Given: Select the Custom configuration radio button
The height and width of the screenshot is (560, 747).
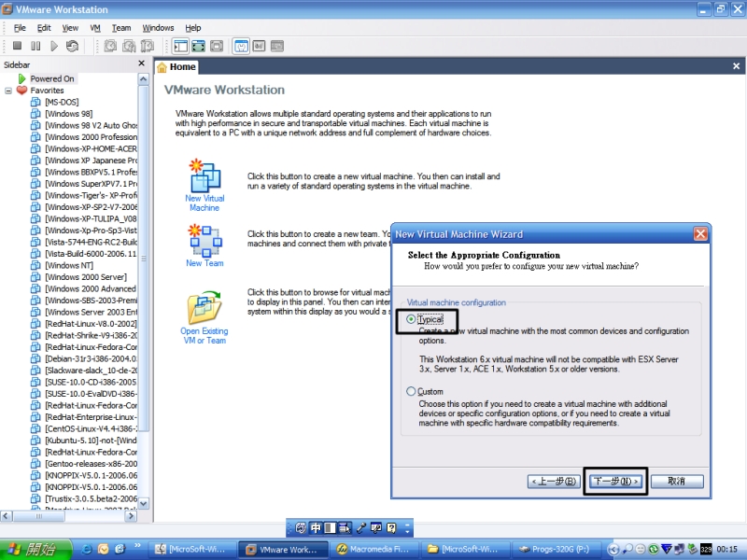Looking at the screenshot, I should coord(411,391).
